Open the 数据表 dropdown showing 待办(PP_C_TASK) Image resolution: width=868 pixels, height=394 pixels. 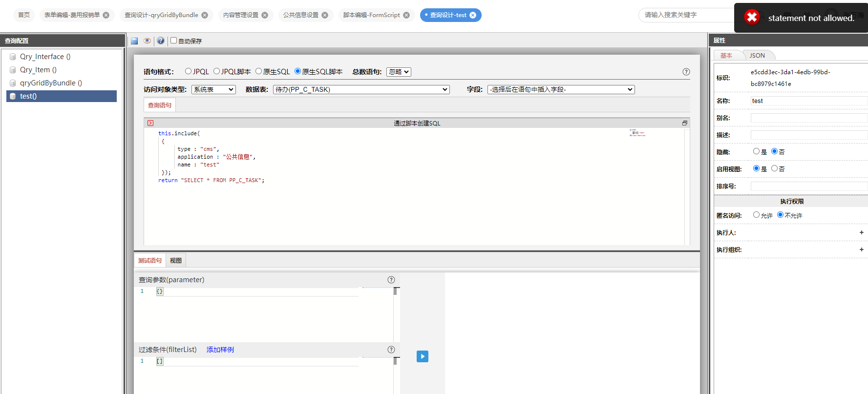pos(361,89)
